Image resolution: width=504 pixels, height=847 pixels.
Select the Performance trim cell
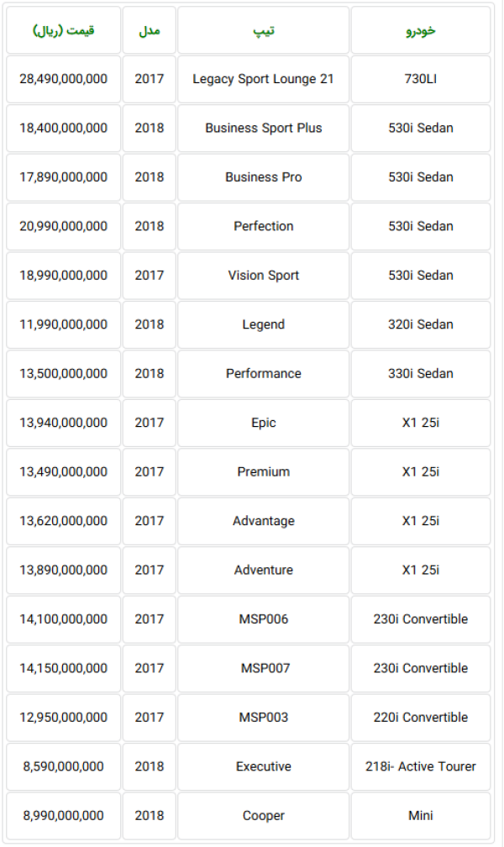coord(263,374)
